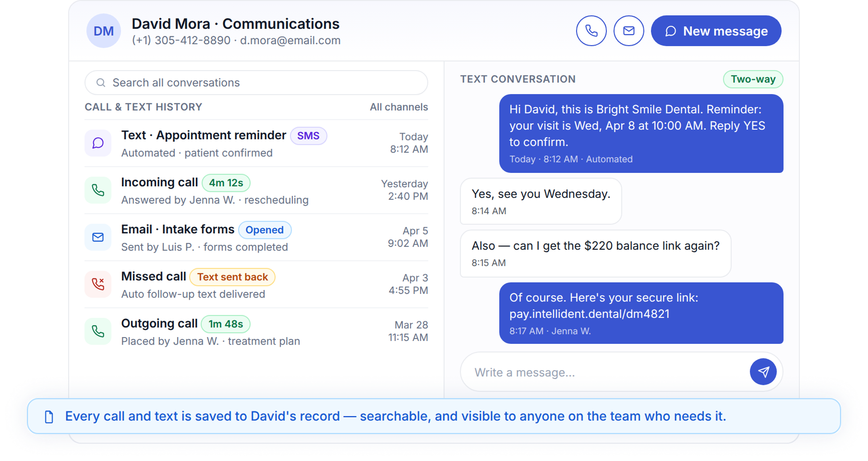Click the 1m 48s duration badge
The image size is (868, 461).
(226, 324)
